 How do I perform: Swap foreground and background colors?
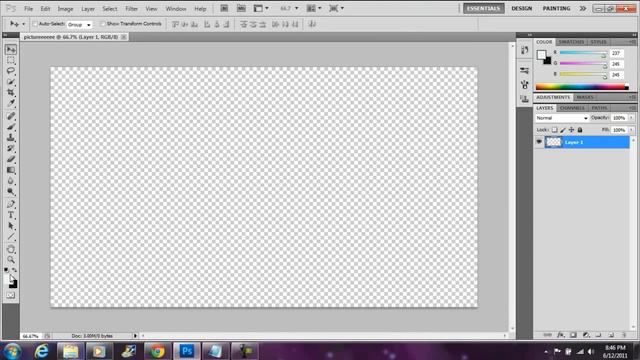coord(15,270)
